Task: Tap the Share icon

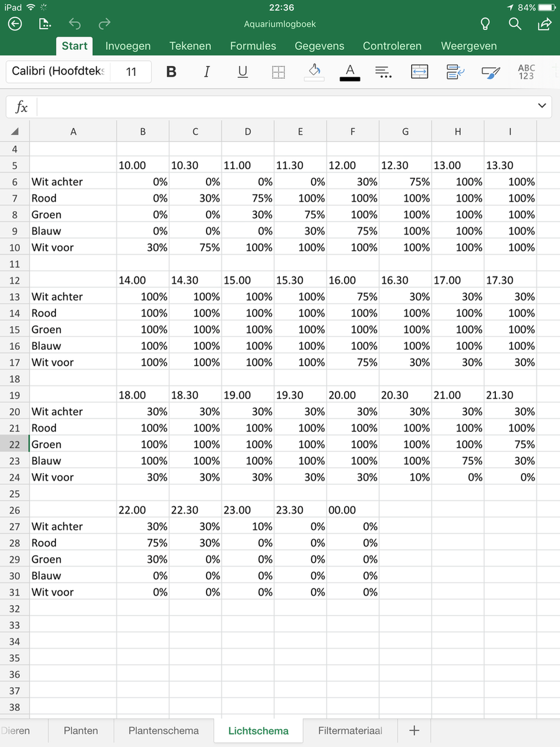Action: (x=544, y=24)
